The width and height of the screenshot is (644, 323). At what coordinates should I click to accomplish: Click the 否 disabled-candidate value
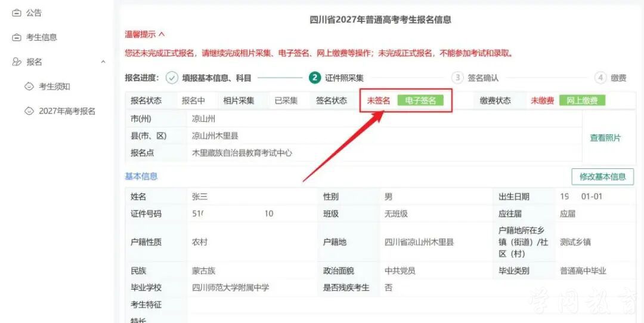(x=389, y=288)
